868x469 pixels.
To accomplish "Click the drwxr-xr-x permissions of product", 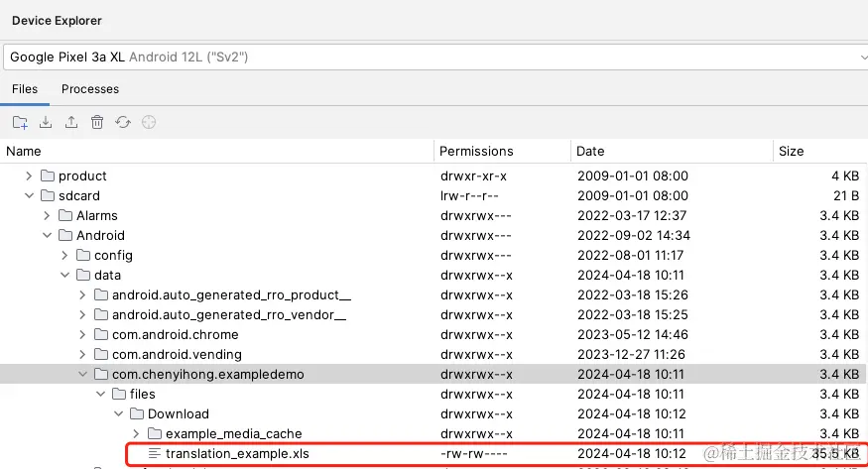I will tap(474, 176).
